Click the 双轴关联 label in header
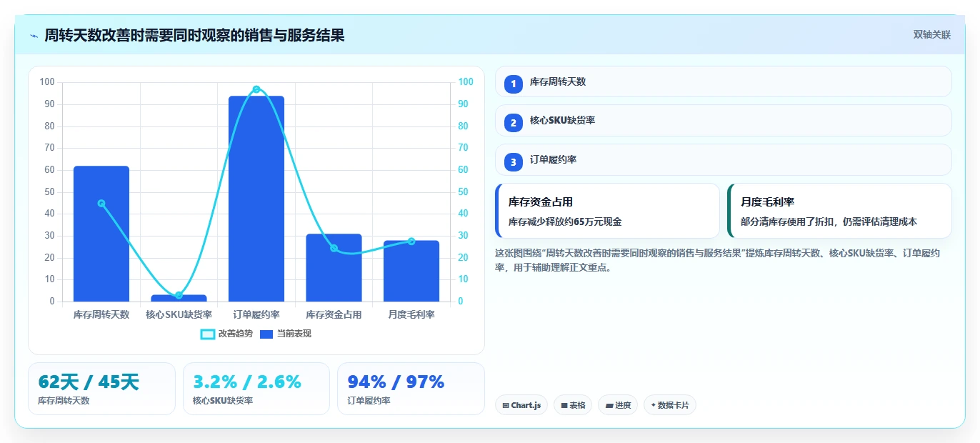The image size is (980, 443). [932, 34]
